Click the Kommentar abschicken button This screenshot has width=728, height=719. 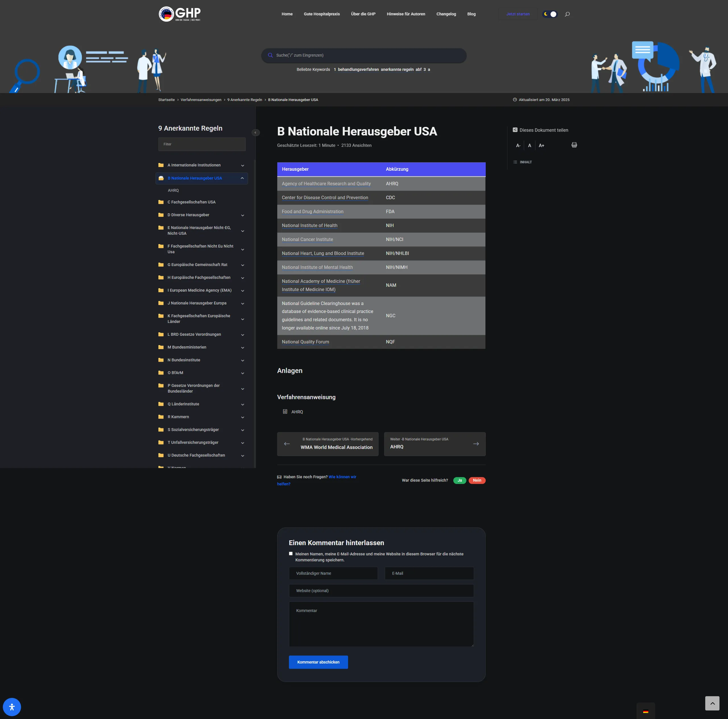[318, 662]
